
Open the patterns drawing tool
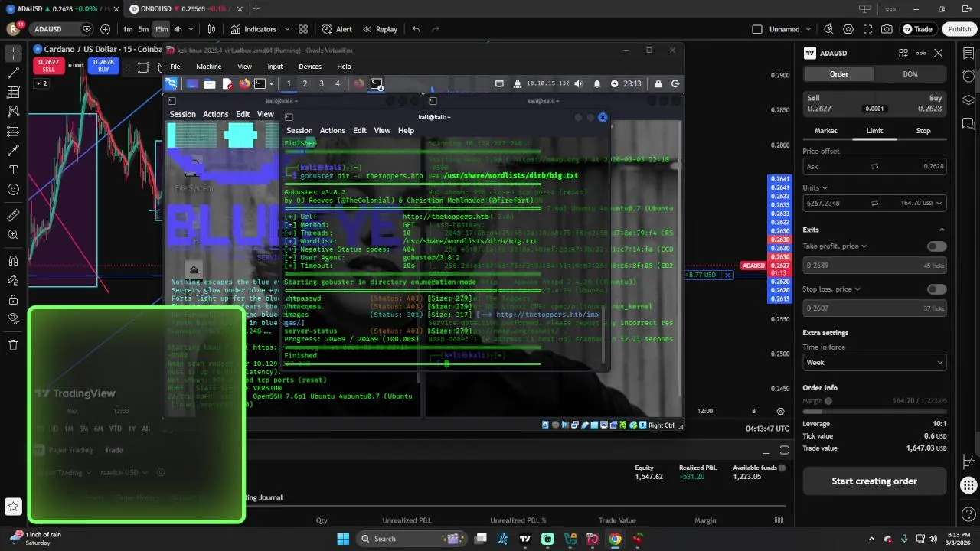coord(13,112)
